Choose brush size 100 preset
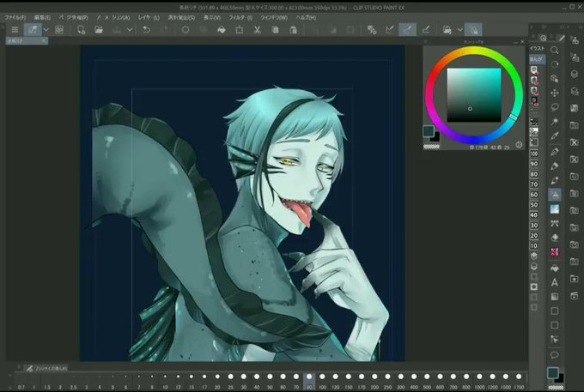 pyautogui.click(x=322, y=381)
